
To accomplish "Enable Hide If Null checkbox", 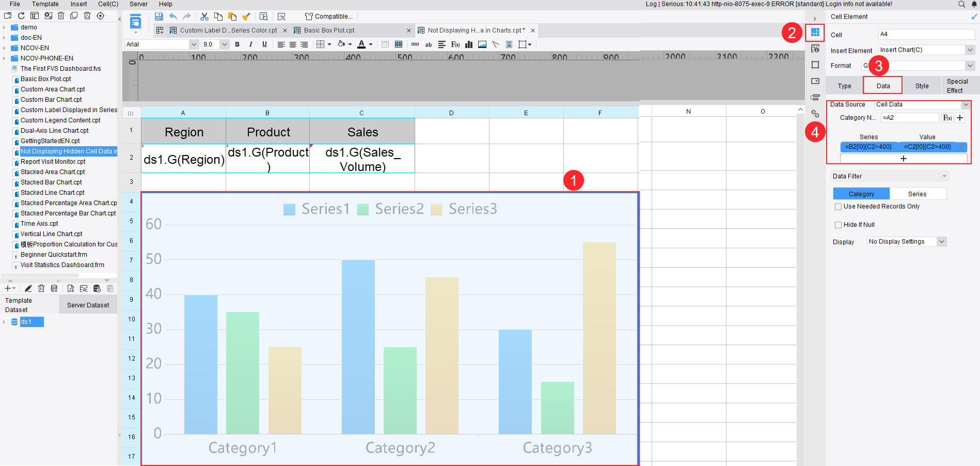I will [839, 225].
